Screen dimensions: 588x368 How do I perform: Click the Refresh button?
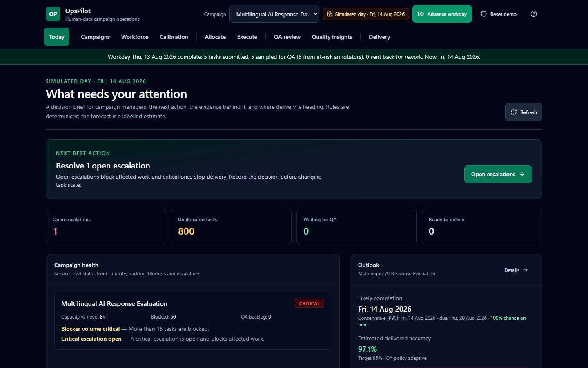coord(523,112)
